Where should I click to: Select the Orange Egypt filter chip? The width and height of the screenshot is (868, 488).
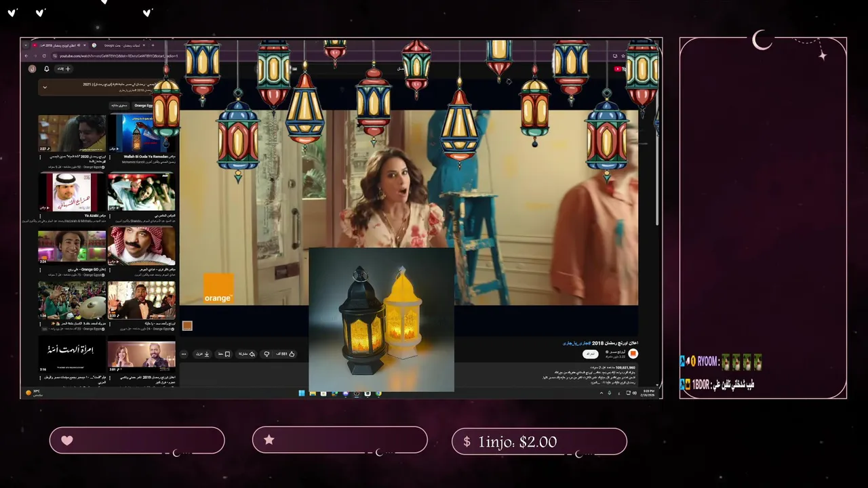pyautogui.click(x=143, y=105)
